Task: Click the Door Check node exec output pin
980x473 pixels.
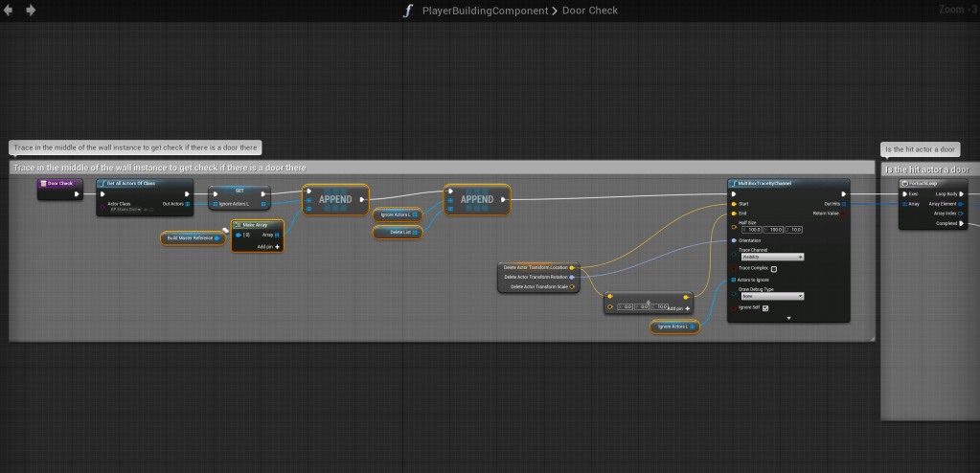Action: tap(79, 193)
